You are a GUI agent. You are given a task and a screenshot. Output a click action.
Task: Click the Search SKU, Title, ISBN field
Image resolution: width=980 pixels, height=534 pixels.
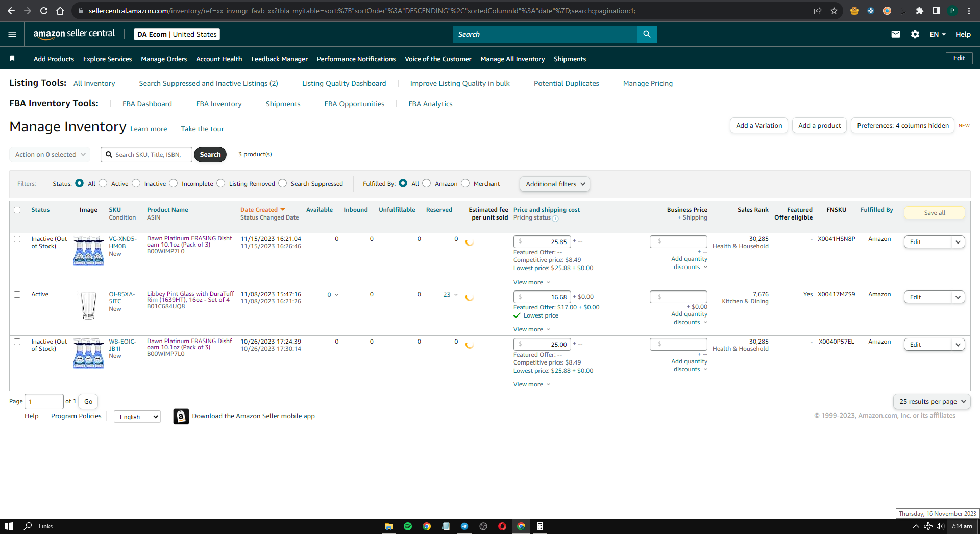(147, 155)
